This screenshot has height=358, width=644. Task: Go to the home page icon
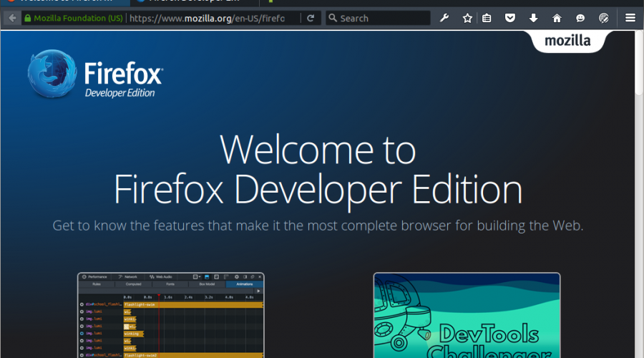click(557, 18)
